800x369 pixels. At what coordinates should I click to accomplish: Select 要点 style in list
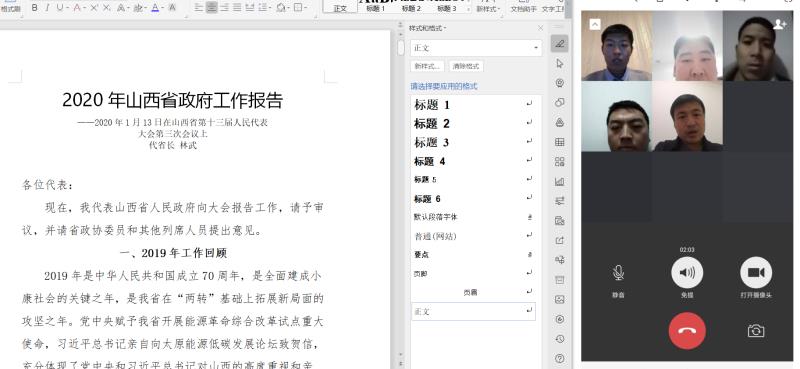click(x=473, y=255)
